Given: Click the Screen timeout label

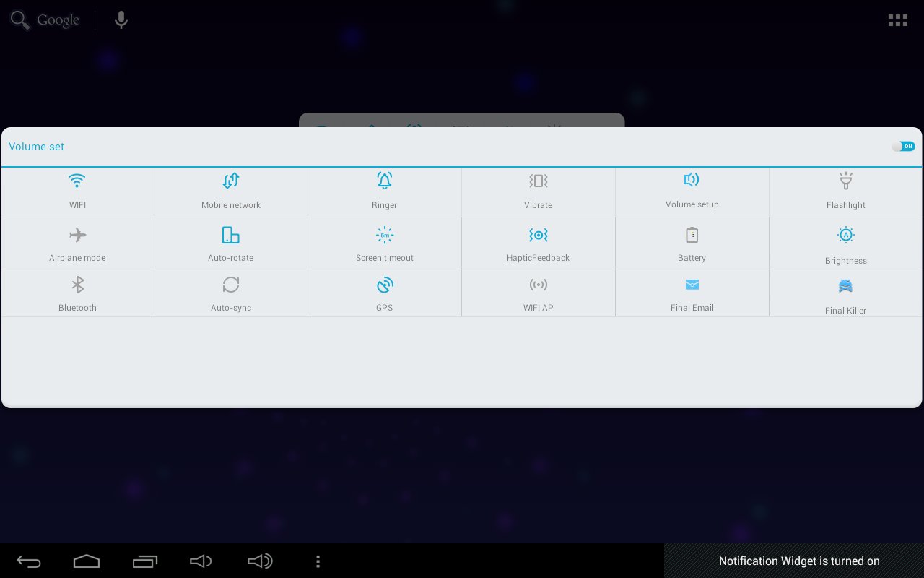Looking at the screenshot, I should click(385, 258).
